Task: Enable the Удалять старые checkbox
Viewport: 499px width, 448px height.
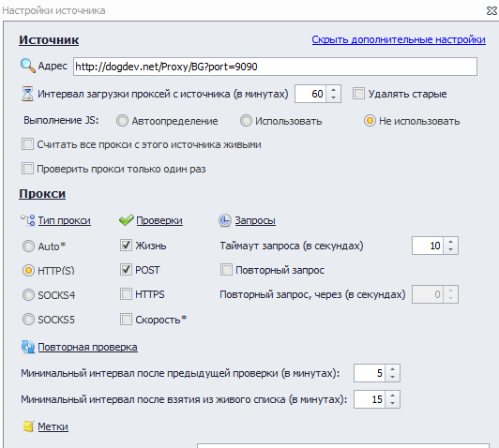Action: [x=358, y=94]
